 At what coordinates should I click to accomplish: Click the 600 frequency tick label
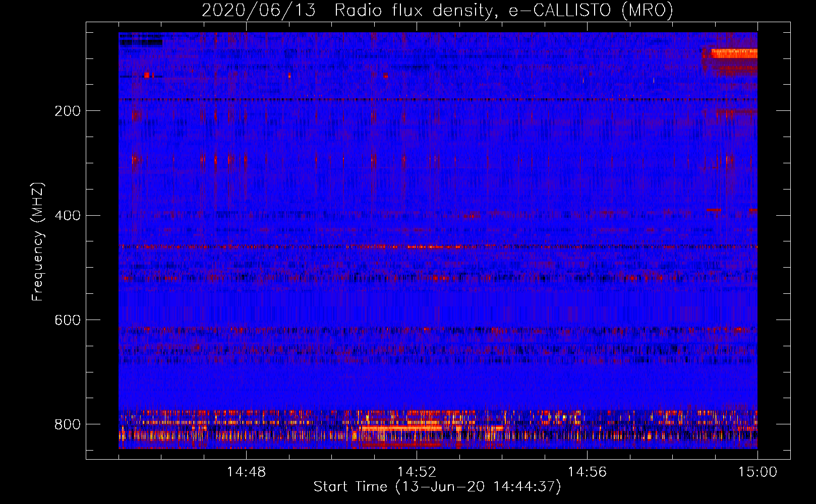pos(68,321)
